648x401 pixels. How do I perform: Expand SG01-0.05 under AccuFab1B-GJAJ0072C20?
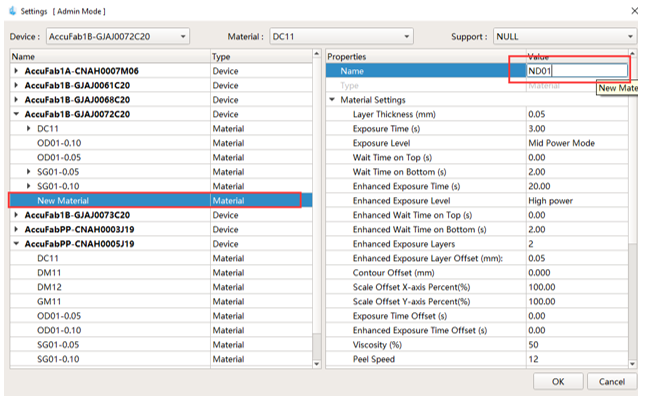coord(29,172)
